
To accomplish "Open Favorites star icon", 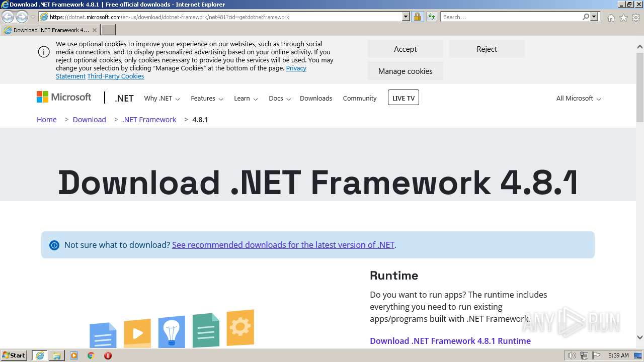I will (x=623, y=18).
